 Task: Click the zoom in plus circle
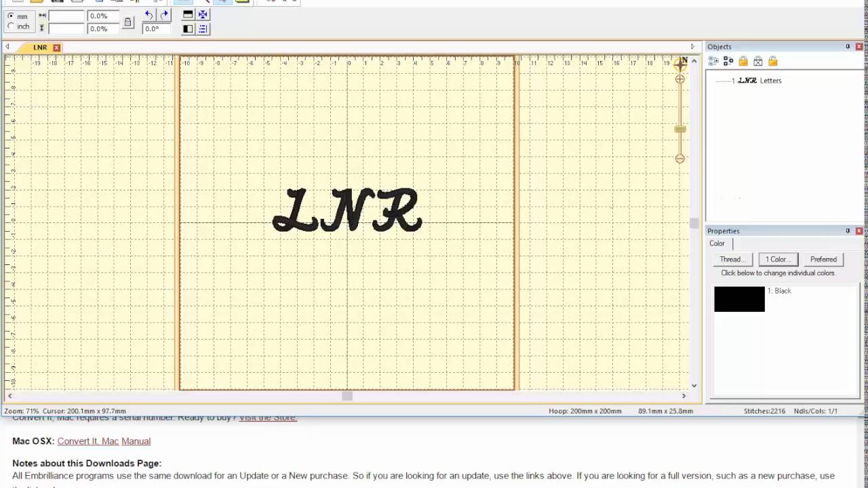680,79
